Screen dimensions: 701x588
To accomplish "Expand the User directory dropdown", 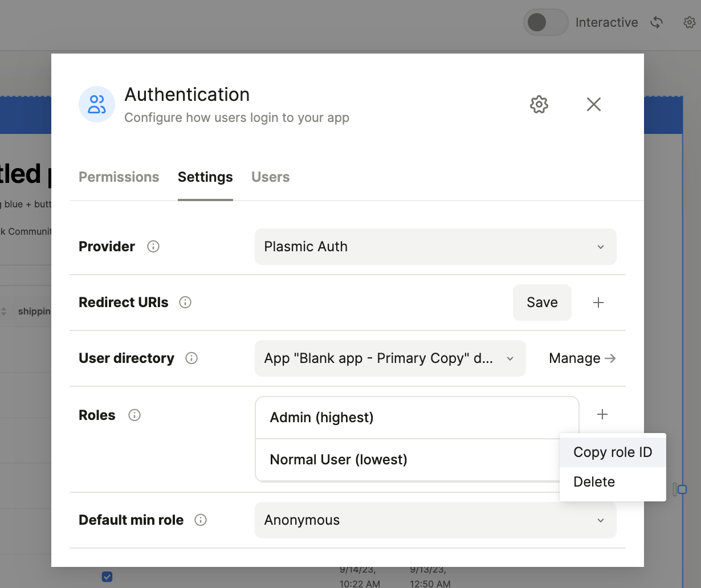I will (390, 358).
